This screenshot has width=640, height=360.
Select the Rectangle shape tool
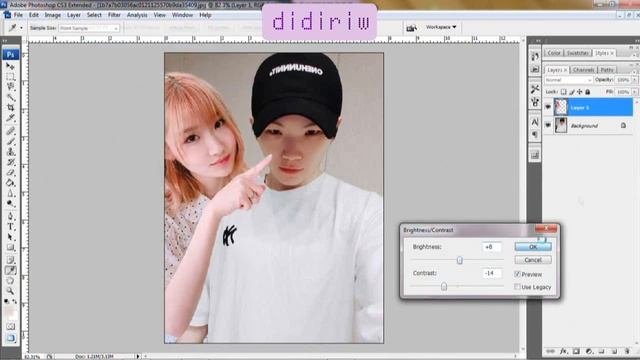point(10,248)
